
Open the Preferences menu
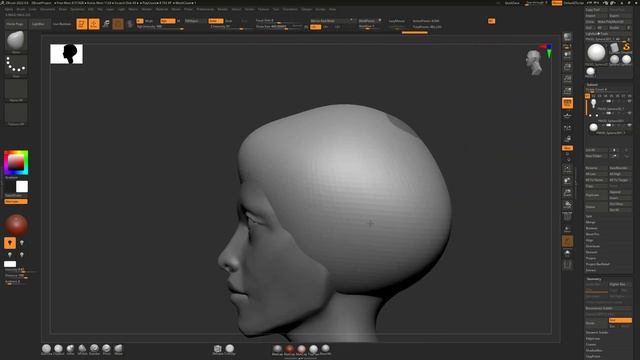click(x=205, y=9)
